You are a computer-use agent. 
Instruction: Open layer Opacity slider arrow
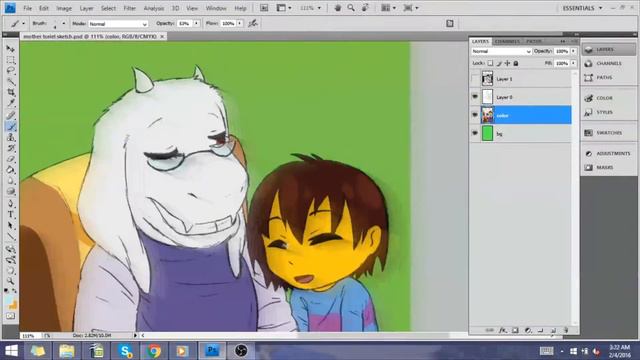(573, 51)
